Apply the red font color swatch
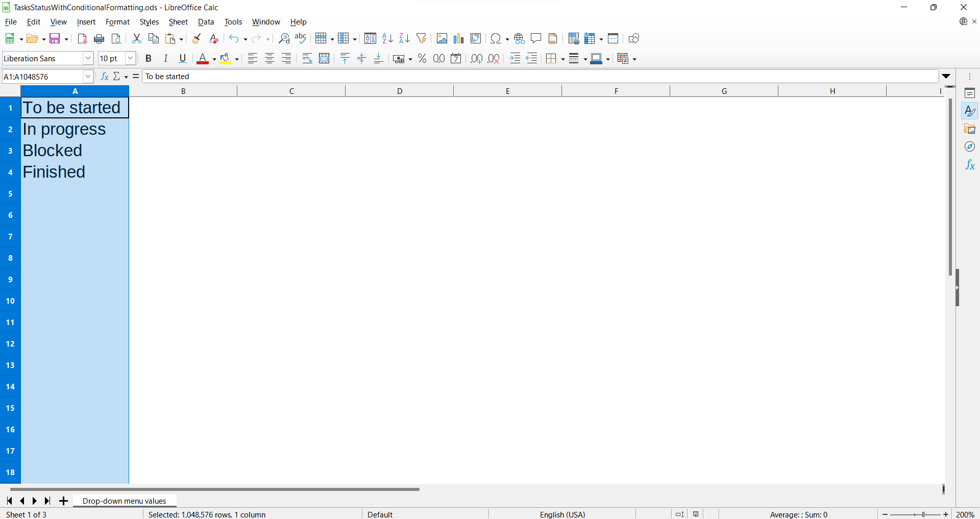Viewport: 980px width, 519px height. click(203, 59)
